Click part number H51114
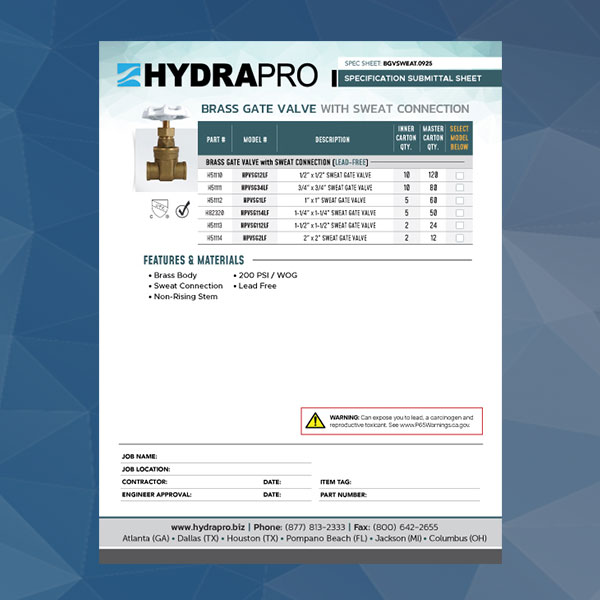The width and height of the screenshot is (600, 600). pyautogui.click(x=215, y=238)
